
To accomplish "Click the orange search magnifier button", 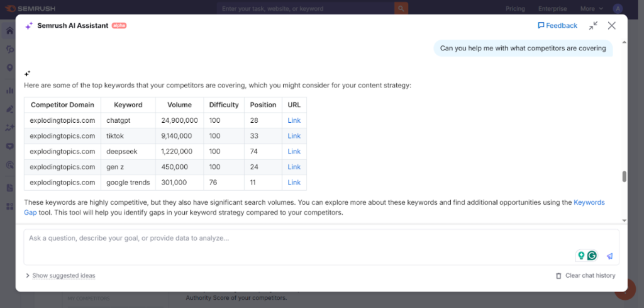I will [x=401, y=8].
